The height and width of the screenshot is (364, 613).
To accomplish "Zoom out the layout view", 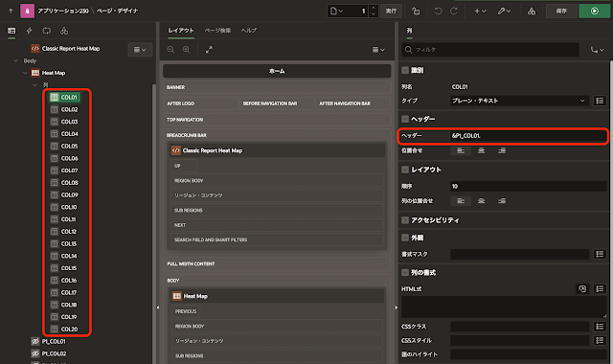I will tap(170, 50).
